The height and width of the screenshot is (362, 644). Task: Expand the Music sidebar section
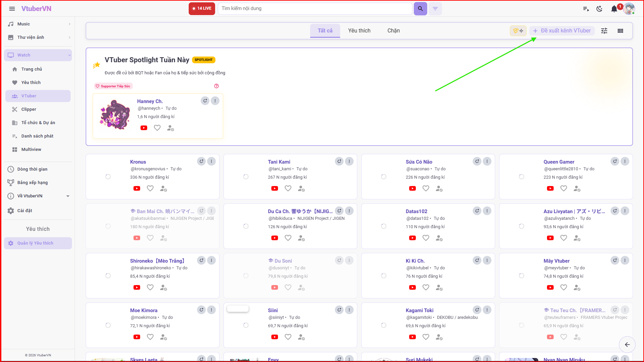pos(38,24)
